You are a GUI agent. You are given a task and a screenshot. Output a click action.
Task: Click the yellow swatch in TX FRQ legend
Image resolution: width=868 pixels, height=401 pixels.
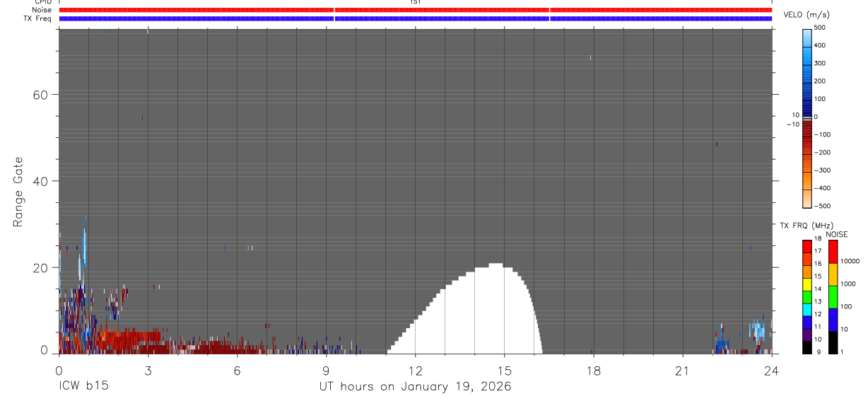pos(807,284)
